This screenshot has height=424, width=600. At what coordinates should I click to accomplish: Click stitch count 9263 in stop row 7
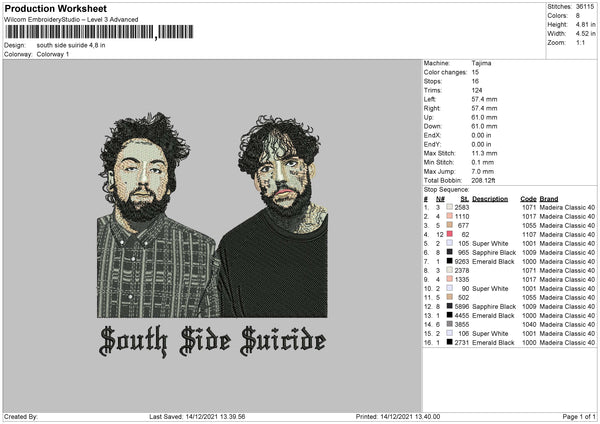(461, 261)
